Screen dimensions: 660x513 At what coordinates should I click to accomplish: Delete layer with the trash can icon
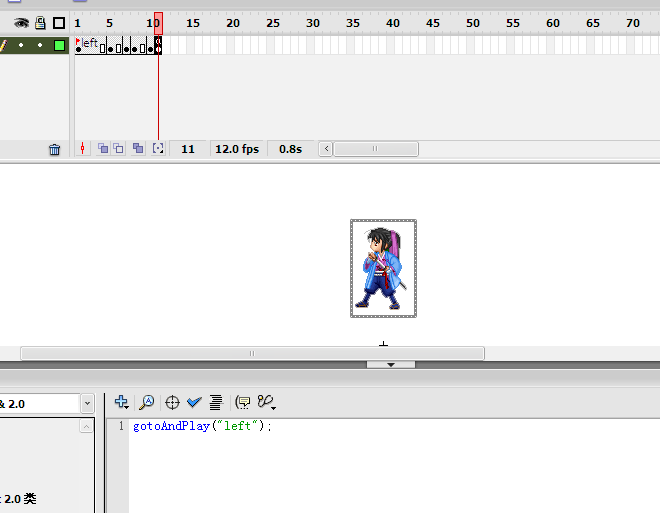point(54,149)
